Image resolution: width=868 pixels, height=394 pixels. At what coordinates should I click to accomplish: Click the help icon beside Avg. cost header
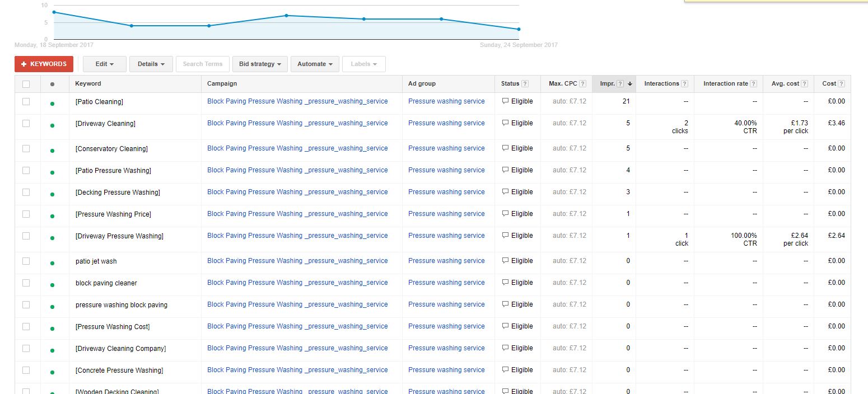click(x=805, y=84)
